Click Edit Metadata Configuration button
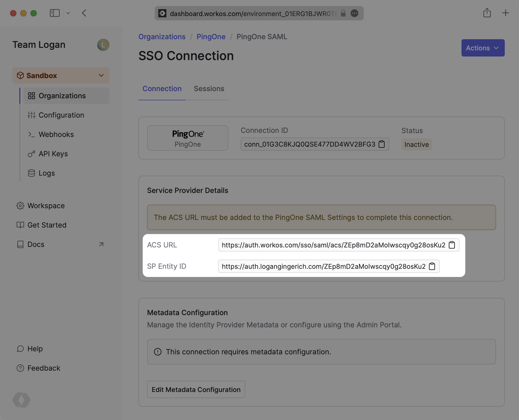The image size is (519, 420). point(196,390)
